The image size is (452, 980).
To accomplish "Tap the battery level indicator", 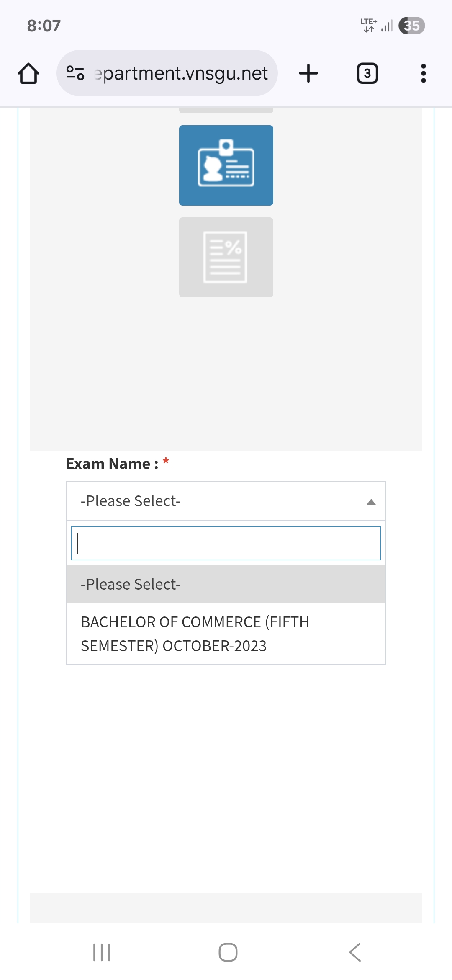I will pos(411,26).
